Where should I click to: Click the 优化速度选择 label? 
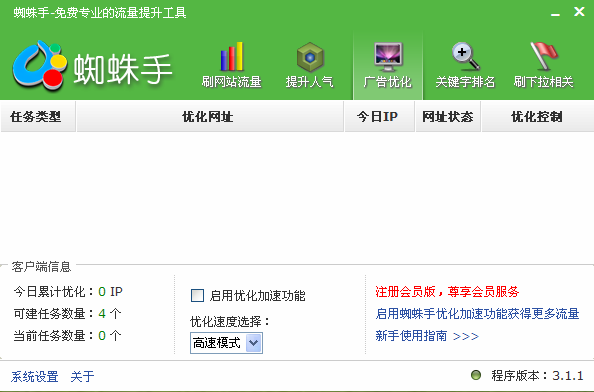[230, 322]
